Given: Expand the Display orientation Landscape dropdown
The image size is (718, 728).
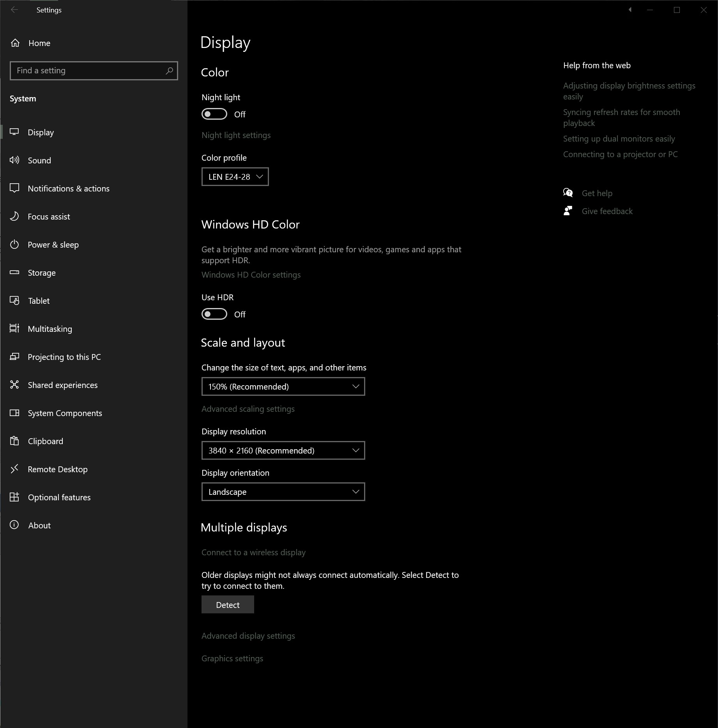Looking at the screenshot, I should 283,492.
